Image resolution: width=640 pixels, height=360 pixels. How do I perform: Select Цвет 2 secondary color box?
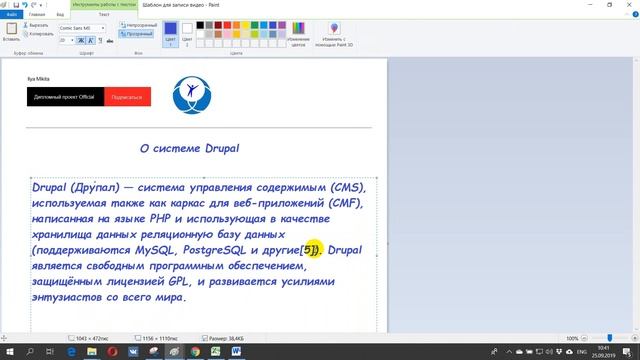187,33
